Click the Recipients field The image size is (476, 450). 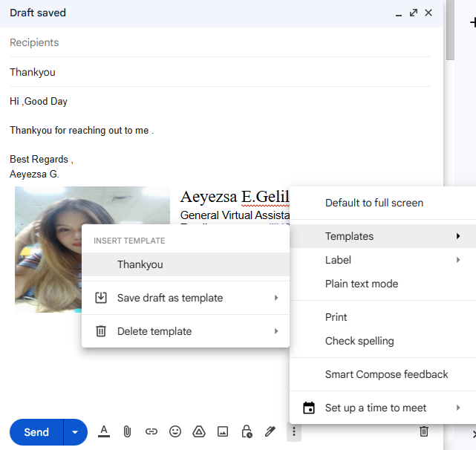221,42
